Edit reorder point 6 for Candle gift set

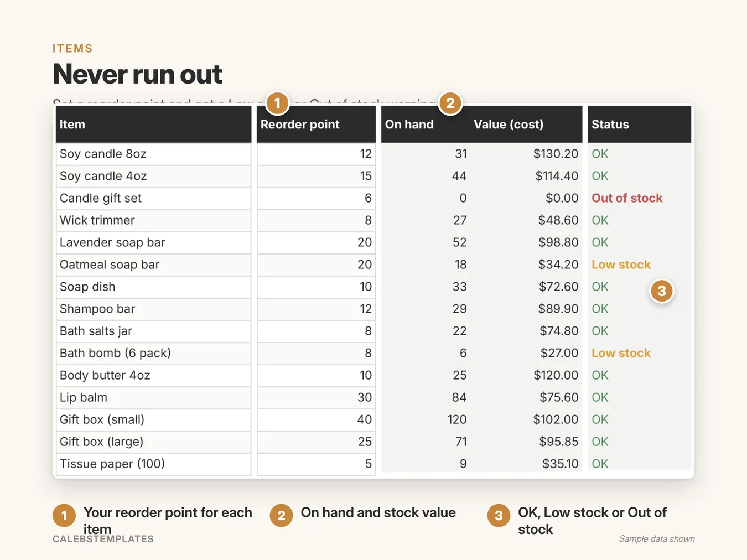tap(317, 198)
